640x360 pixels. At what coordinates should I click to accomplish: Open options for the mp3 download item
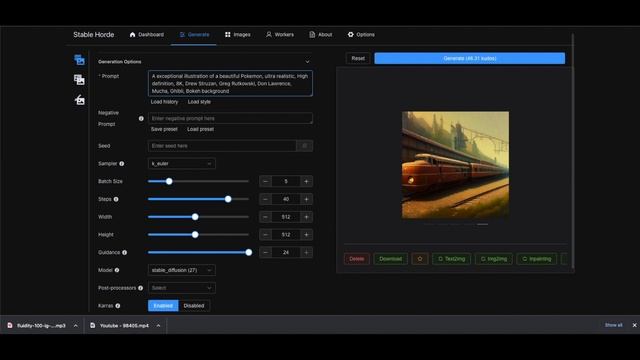click(x=76, y=326)
